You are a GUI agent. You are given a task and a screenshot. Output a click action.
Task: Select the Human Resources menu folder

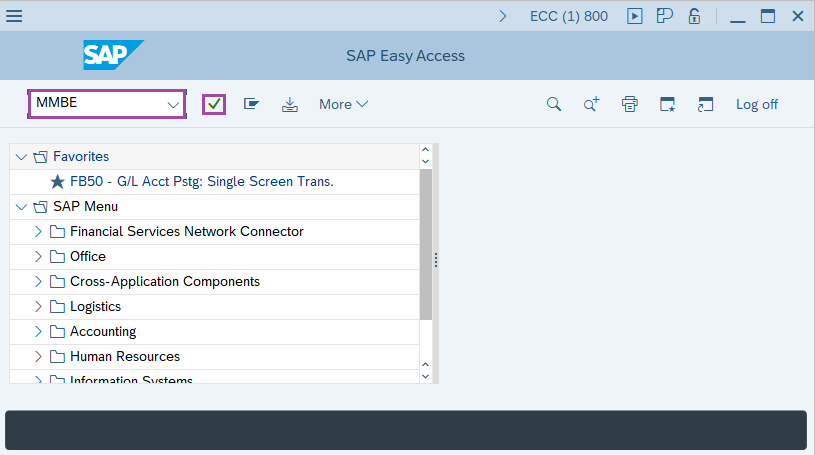coord(124,357)
